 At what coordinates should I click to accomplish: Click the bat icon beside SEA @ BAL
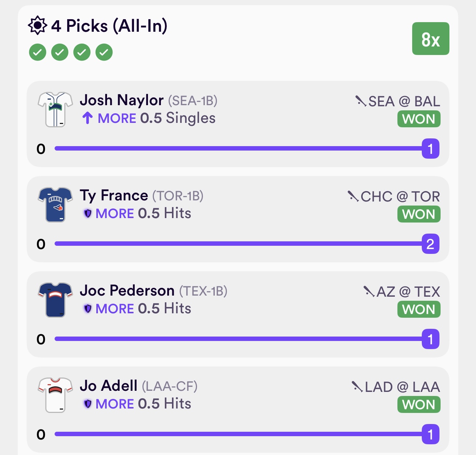pyautogui.click(x=361, y=101)
